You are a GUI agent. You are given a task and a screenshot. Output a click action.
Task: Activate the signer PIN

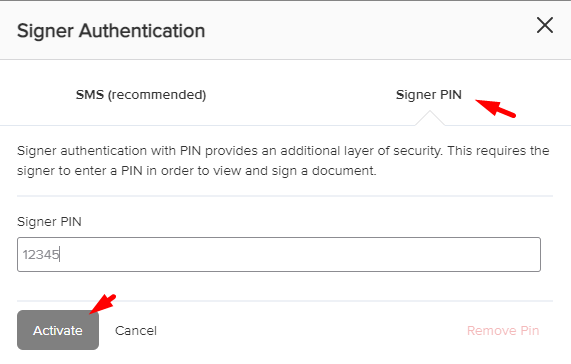58,330
